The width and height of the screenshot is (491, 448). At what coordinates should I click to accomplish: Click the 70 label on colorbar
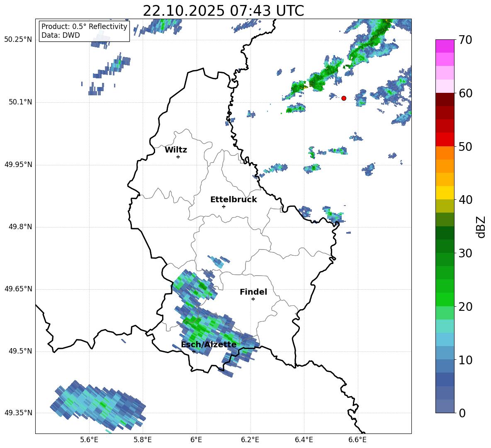pos(465,40)
